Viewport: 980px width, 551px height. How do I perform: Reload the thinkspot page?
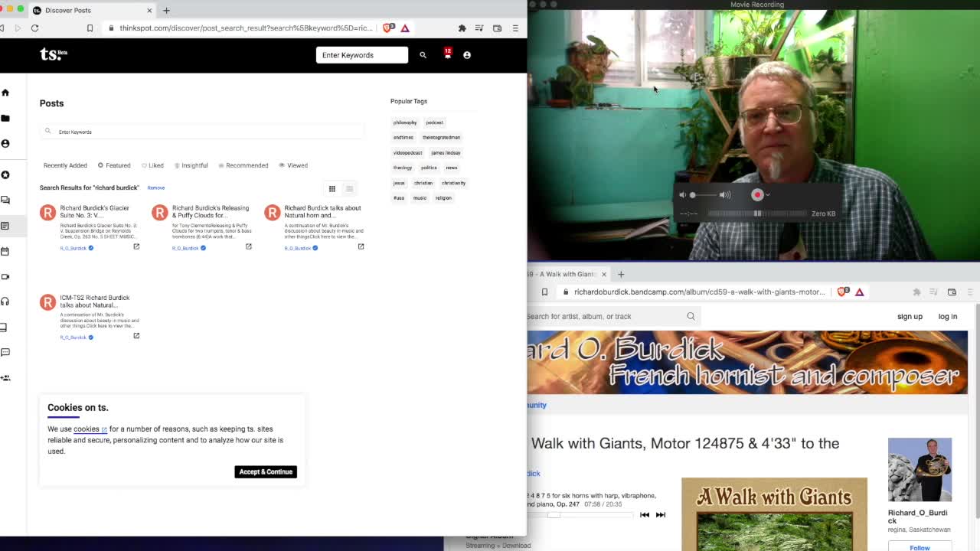[x=34, y=28]
